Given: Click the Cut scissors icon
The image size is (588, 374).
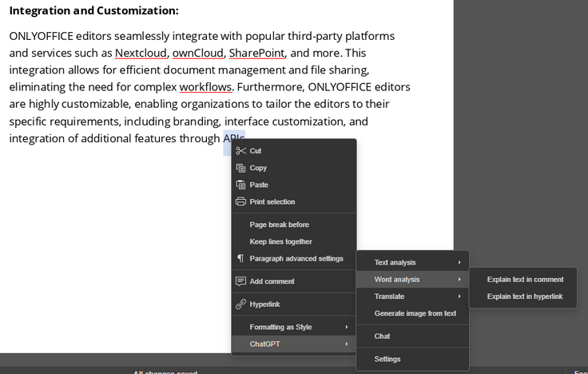Looking at the screenshot, I should click(x=240, y=151).
